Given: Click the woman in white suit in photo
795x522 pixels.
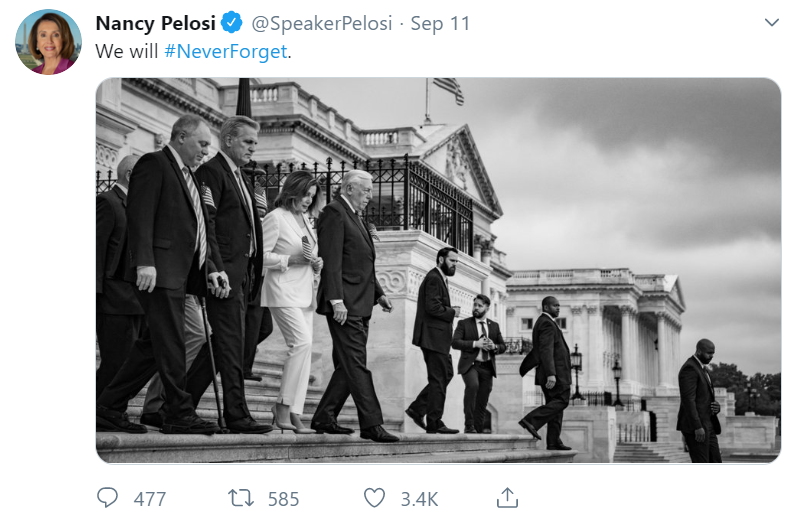Looking at the screenshot, I should pyautogui.click(x=290, y=290).
